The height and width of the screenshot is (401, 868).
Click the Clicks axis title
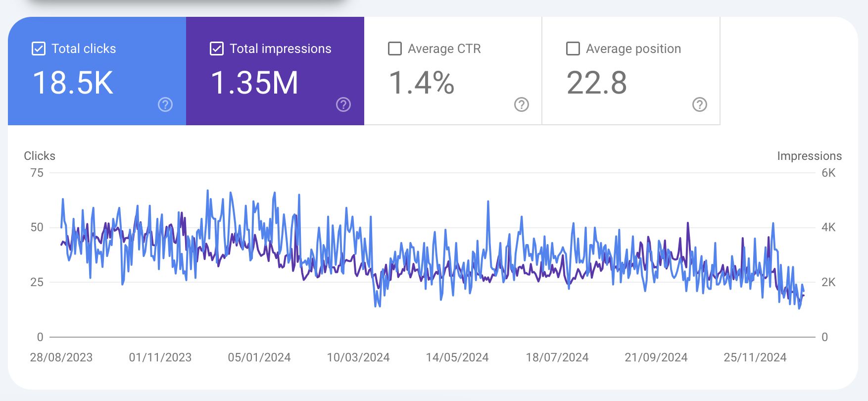point(40,156)
